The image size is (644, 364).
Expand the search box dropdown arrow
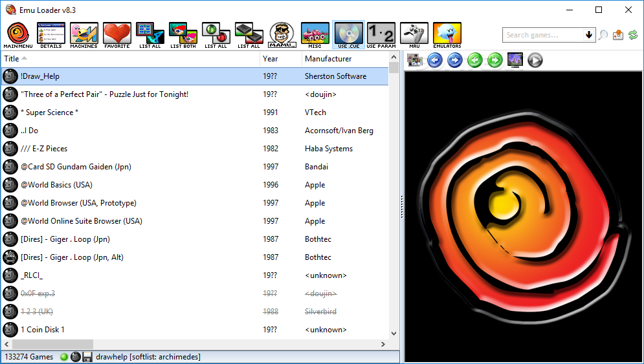point(589,35)
